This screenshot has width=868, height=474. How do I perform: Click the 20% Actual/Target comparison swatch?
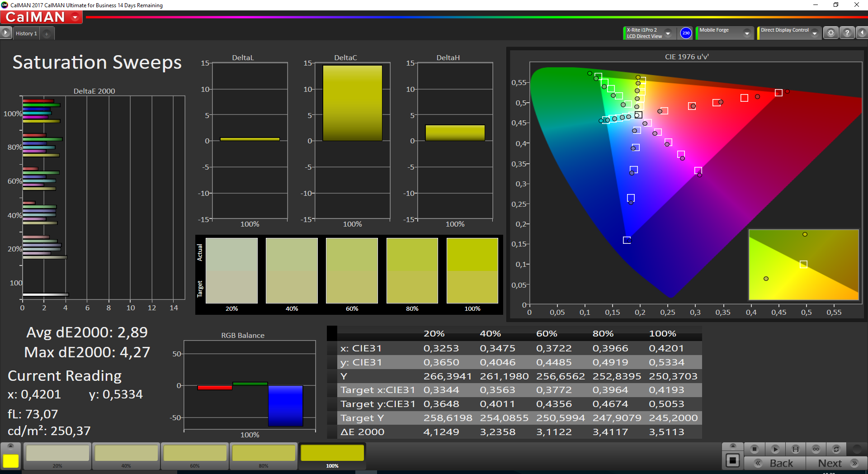click(x=231, y=270)
